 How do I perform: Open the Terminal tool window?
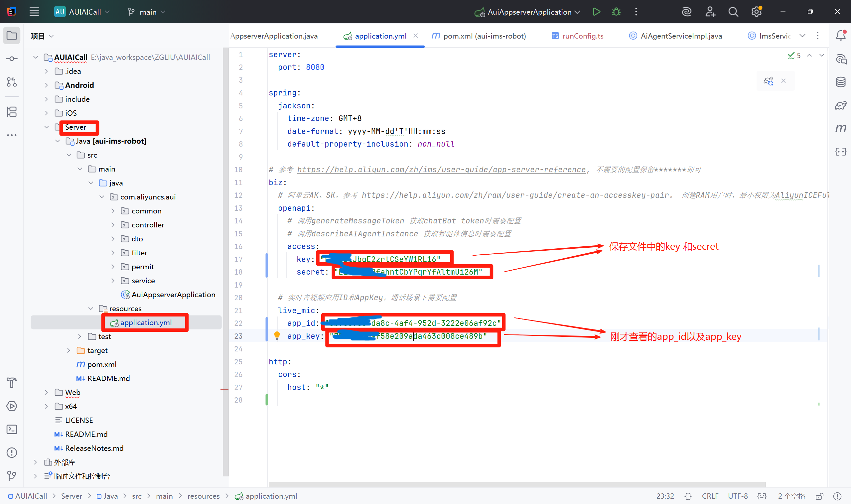[x=12, y=429]
